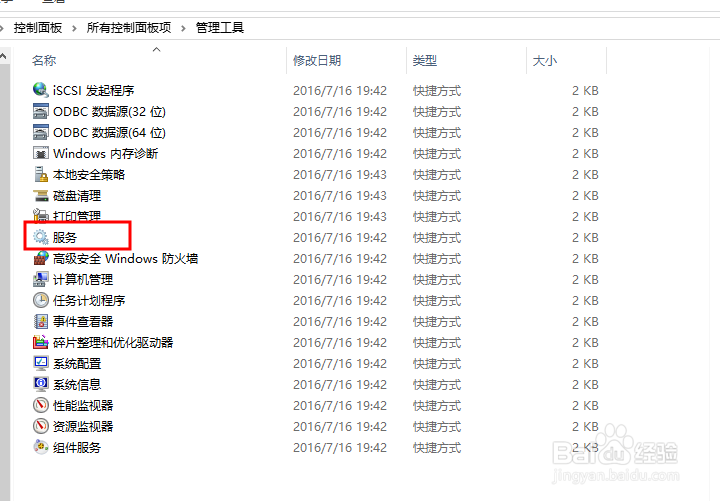Select the 打印管理 file name
This screenshot has height=501, width=720.
(77, 216)
